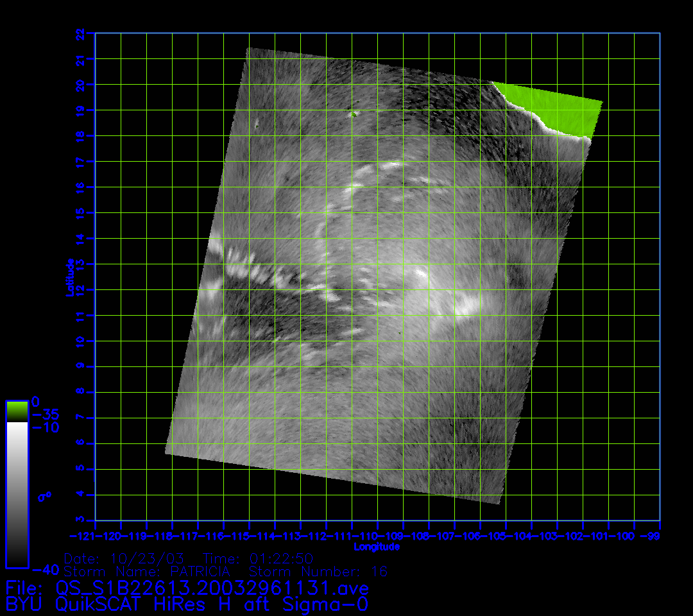Click the 3 latitude tick label

pyautogui.click(x=80, y=520)
